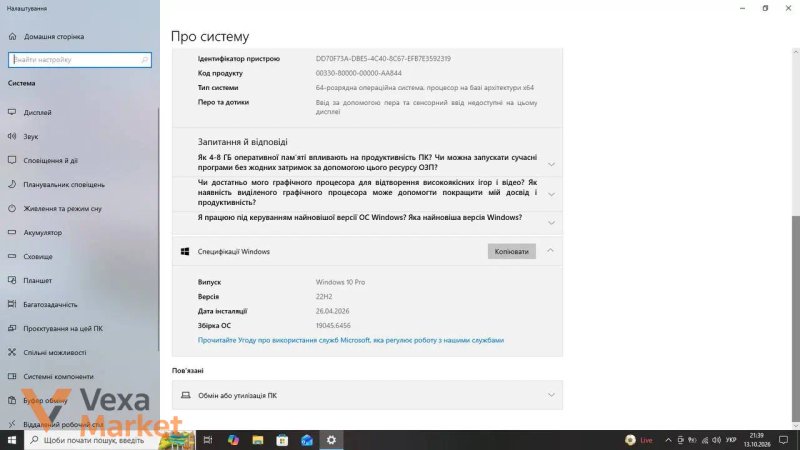Click the Про систему page heading
The image size is (800, 450).
(210, 36)
